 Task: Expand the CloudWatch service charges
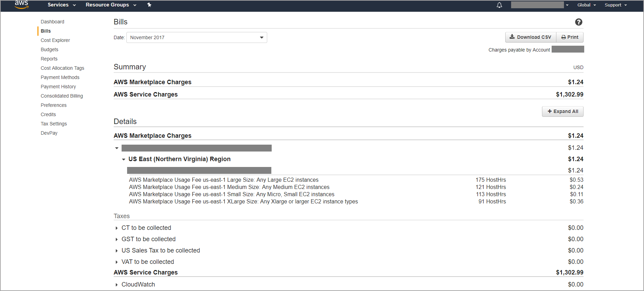tap(117, 285)
